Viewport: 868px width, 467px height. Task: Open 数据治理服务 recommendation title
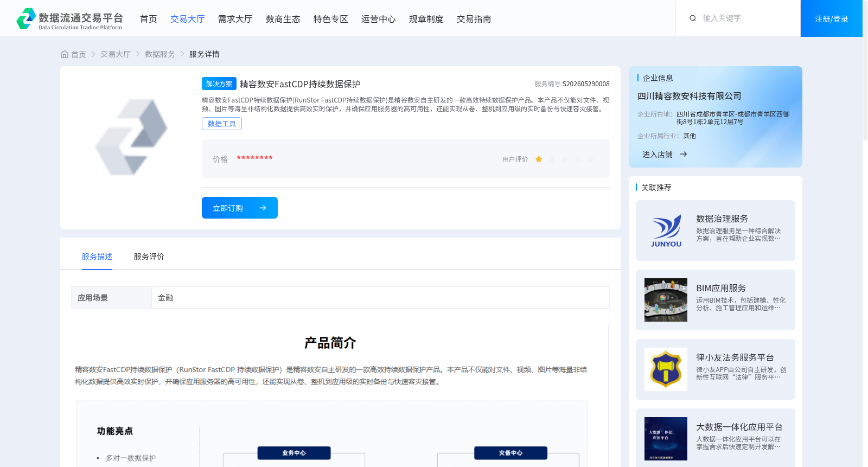coord(722,219)
